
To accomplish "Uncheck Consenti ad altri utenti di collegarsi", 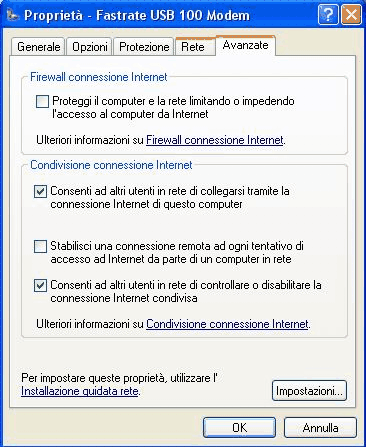I will click(40, 191).
